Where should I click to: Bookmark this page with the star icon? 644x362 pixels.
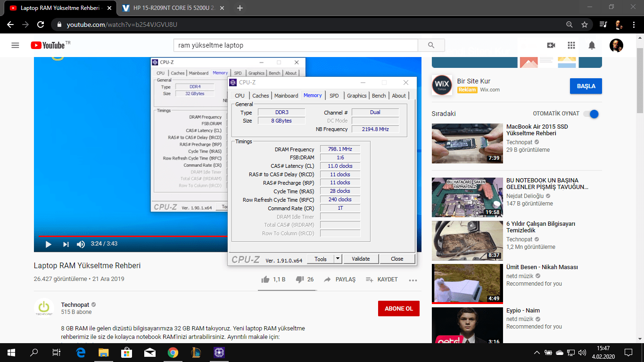coord(585,25)
